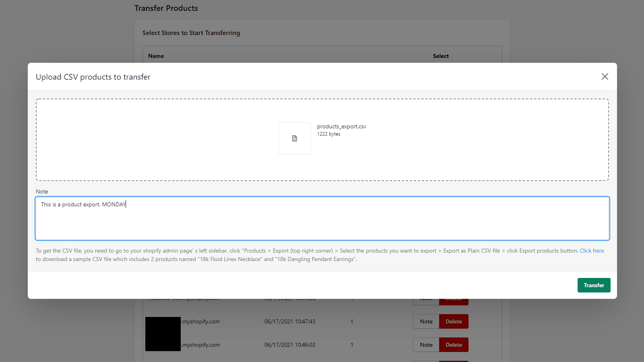Click the 'Select Stores to Start Transferring' heading

coord(191,33)
